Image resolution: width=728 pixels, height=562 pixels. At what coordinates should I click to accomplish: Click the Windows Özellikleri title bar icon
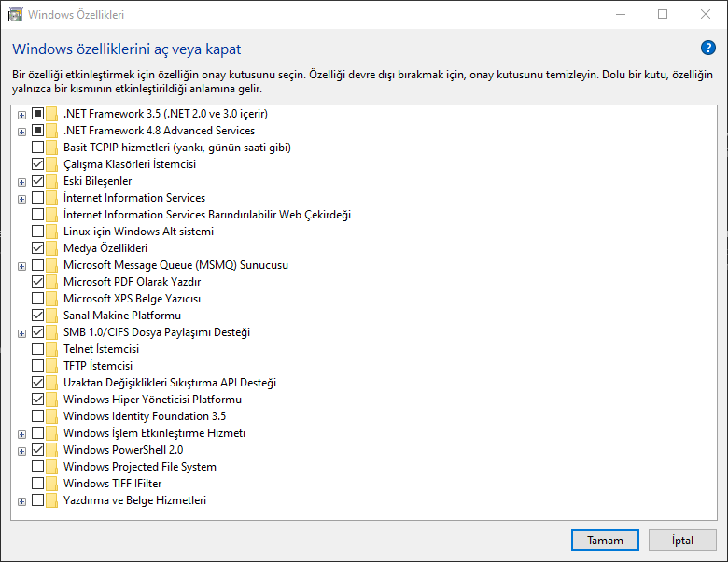(x=15, y=15)
